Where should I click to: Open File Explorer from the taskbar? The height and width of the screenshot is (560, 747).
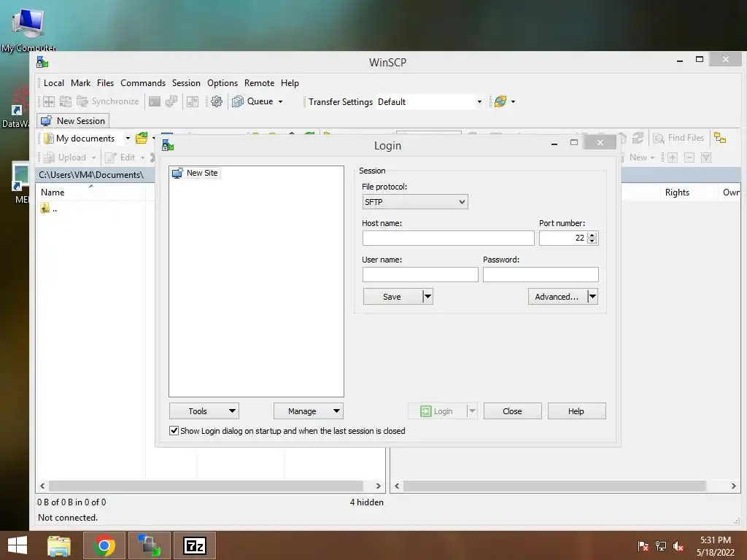[x=59, y=545]
